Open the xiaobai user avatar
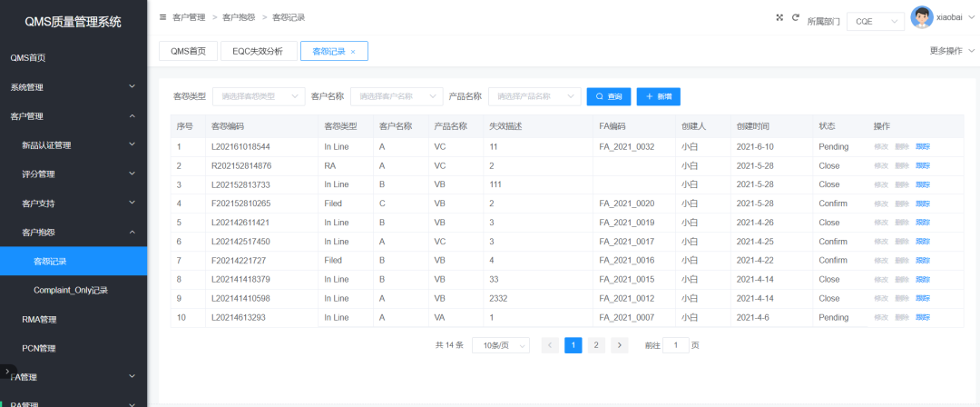The width and height of the screenshot is (980, 407). click(921, 17)
